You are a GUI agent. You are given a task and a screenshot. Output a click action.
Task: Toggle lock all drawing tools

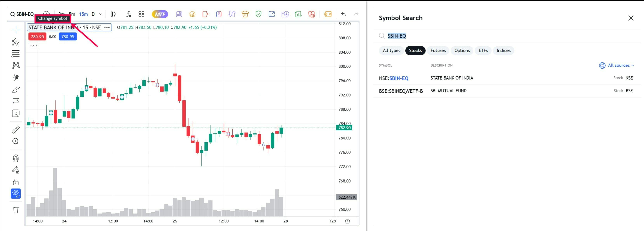click(16, 182)
